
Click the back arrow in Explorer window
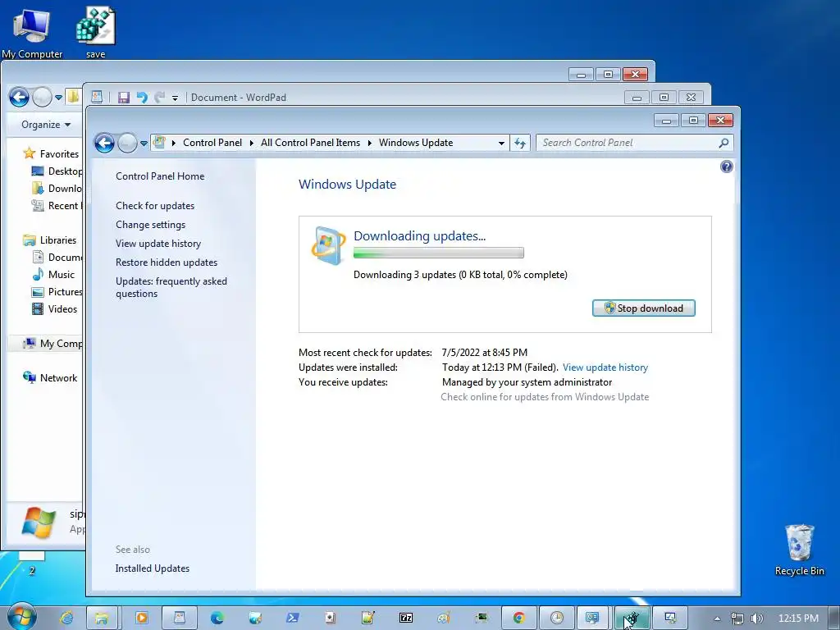[x=20, y=98]
